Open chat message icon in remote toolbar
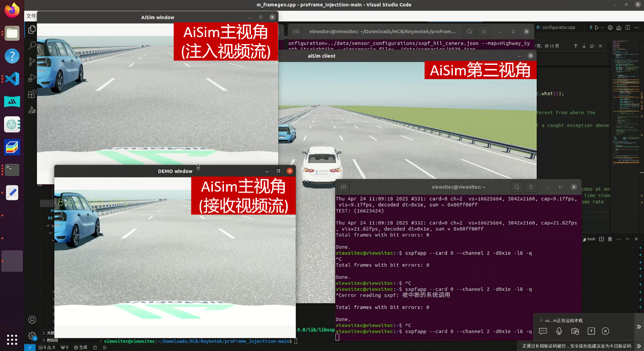 click(x=543, y=331)
